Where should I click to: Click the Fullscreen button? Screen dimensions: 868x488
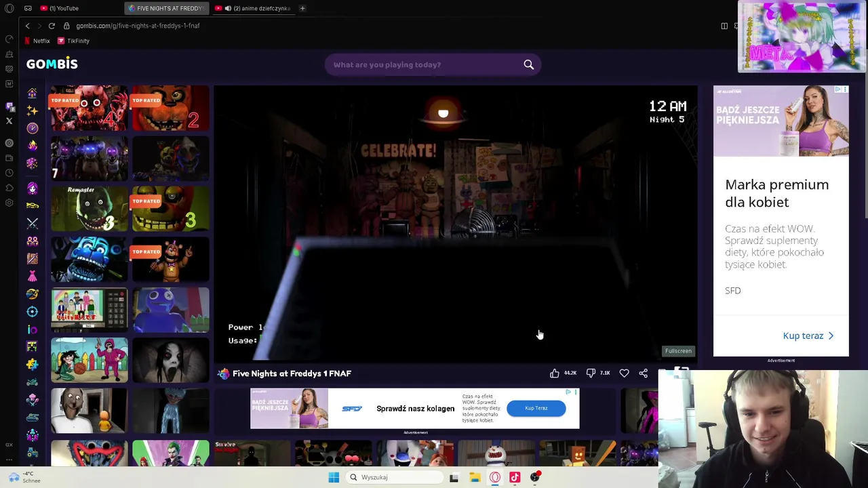(678, 351)
